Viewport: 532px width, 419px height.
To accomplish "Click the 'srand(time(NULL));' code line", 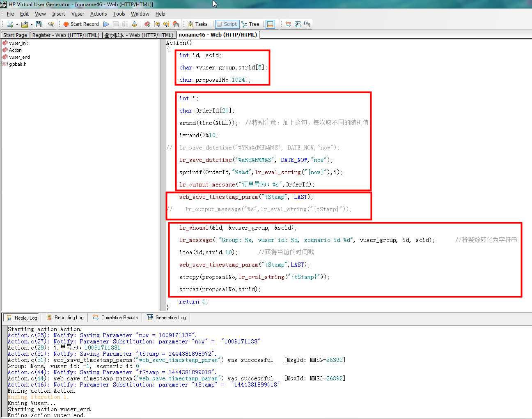I will (x=208, y=123).
